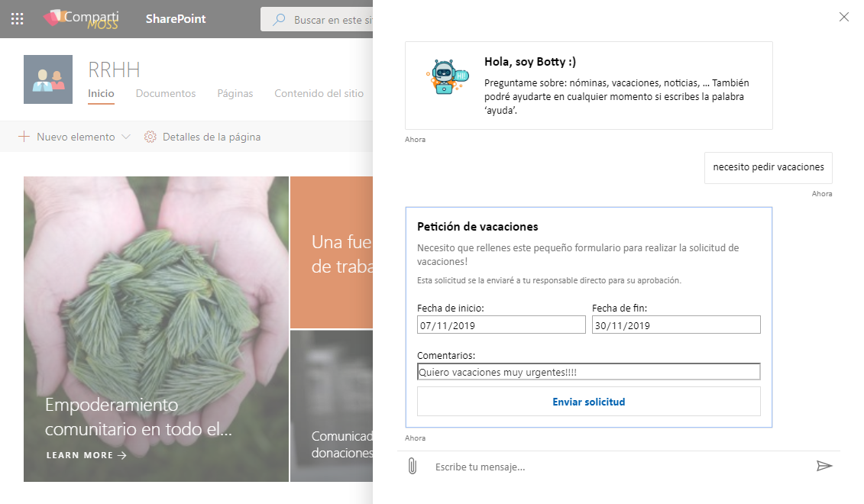This screenshot has width=864, height=504.
Task: Click the Comentarios text field
Action: click(x=588, y=372)
